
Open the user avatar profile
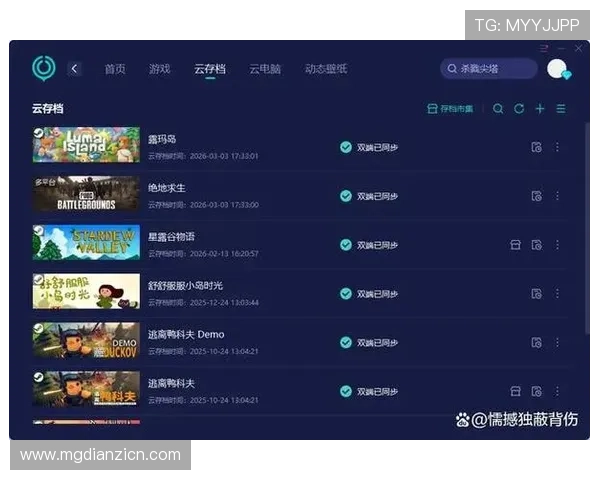pyautogui.click(x=558, y=69)
